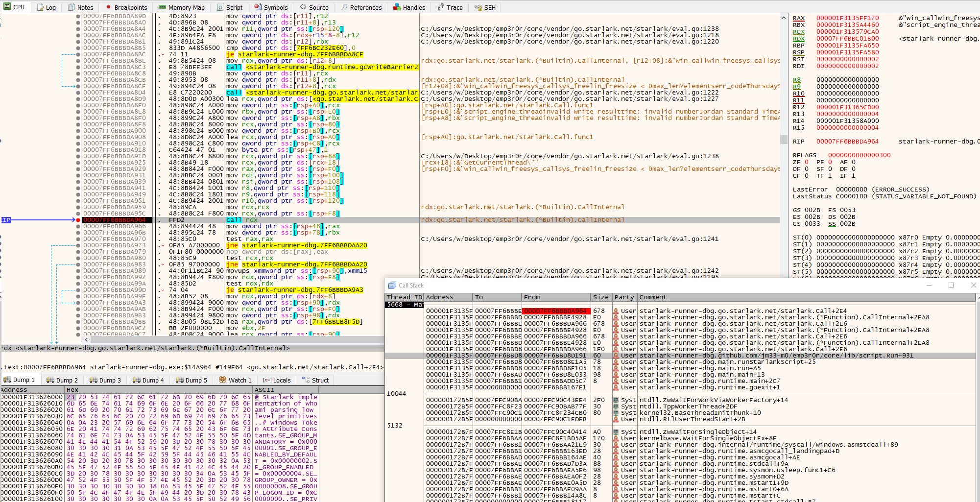Viewport: 980px width, 502px height.
Task: Select the RIP value 00007FF6BBBDA964 in registers
Action: (x=847, y=142)
